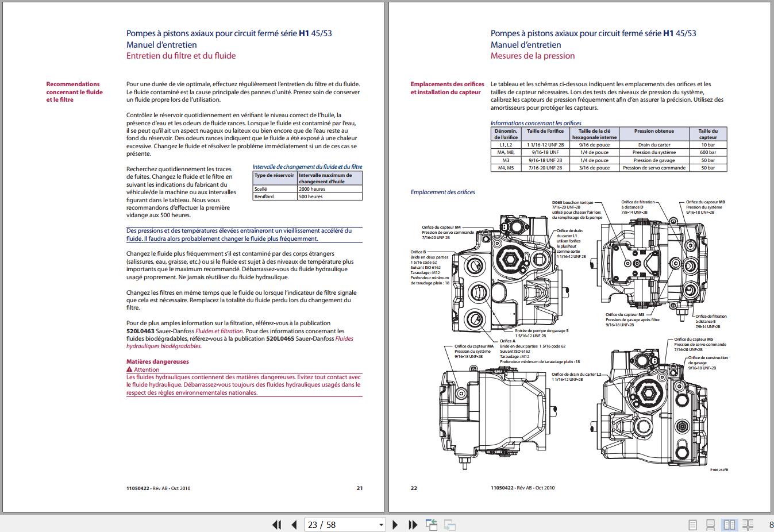The width and height of the screenshot is (774, 532).
Task: Click the 'Informations concernant les orifices' table title
Action: (536, 123)
